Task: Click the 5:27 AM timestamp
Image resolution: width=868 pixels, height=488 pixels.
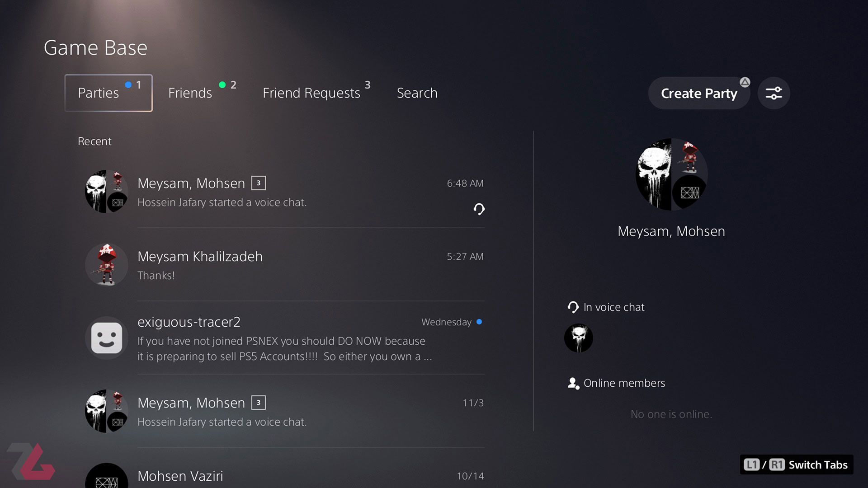Action: click(x=465, y=257)
